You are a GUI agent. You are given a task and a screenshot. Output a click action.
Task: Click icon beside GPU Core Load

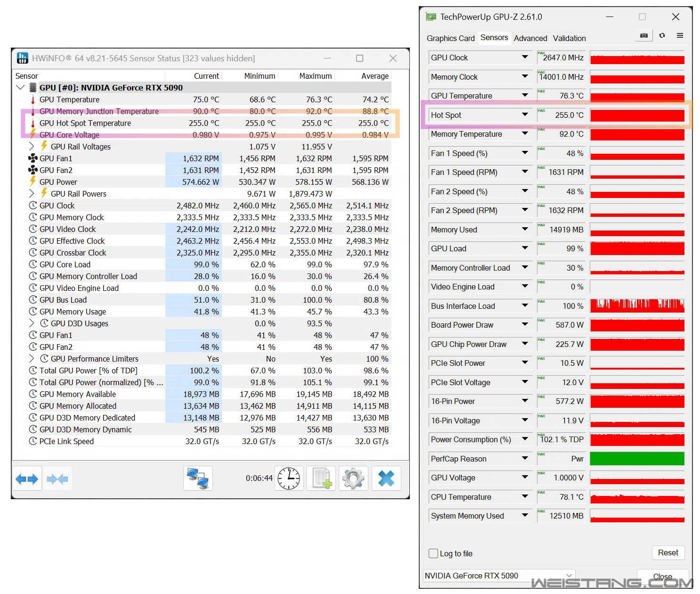(33, 264)
